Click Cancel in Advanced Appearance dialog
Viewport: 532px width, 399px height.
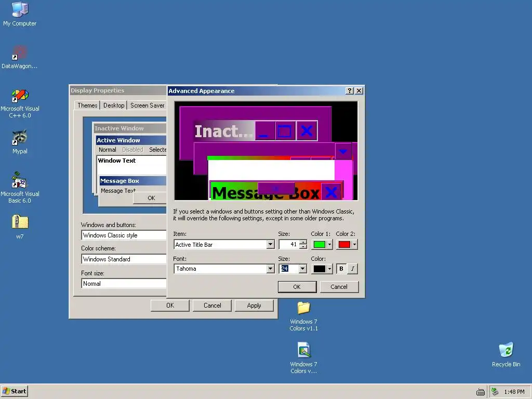coord(339,287)
